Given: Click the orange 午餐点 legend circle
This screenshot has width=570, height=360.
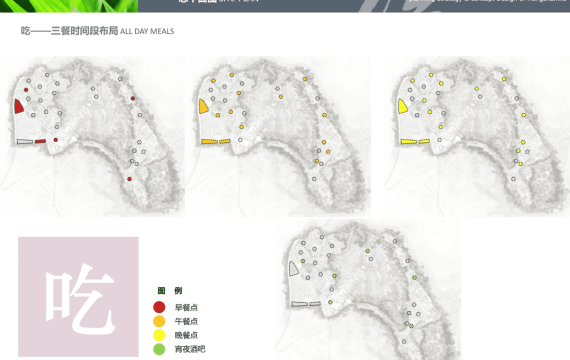Looking at the screenshot, I should coord(159,321).
